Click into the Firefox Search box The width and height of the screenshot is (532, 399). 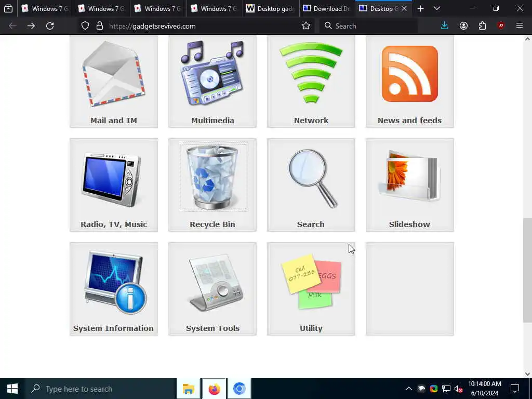tap(369, 26)
